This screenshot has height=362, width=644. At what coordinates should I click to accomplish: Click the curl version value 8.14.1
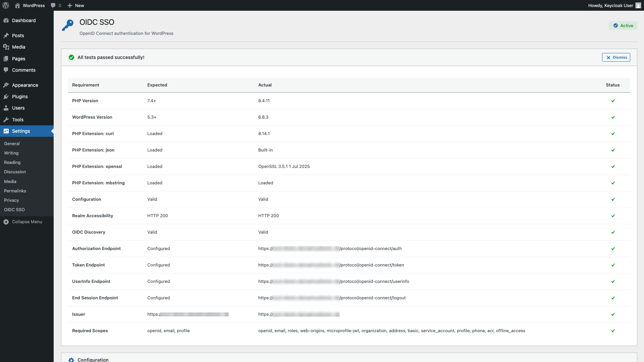[x=264, y=134]
